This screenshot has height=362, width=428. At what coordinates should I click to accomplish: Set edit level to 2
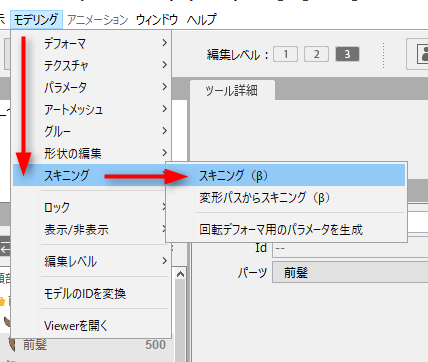coord(316,54)
